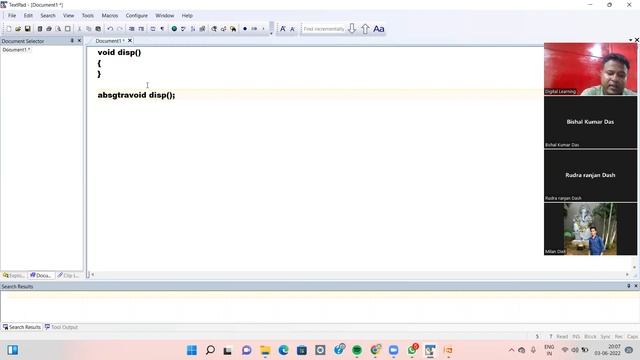The height and width of the screenshot is (360, 640).
Task: Select Rudra ranjan Dash video tile
Action: [590, 175]
